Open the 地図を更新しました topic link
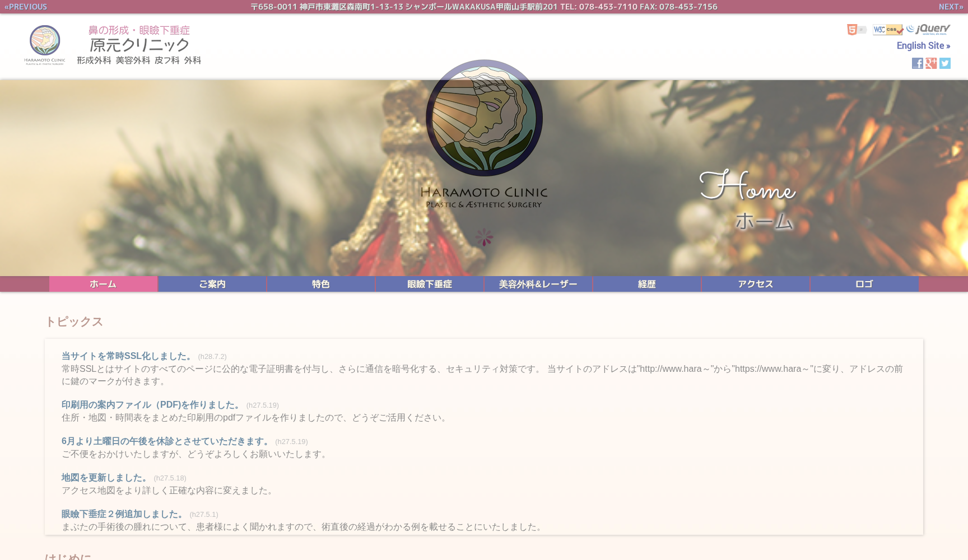The width and height of the screenshot is (968, 560). pos(105,478)
